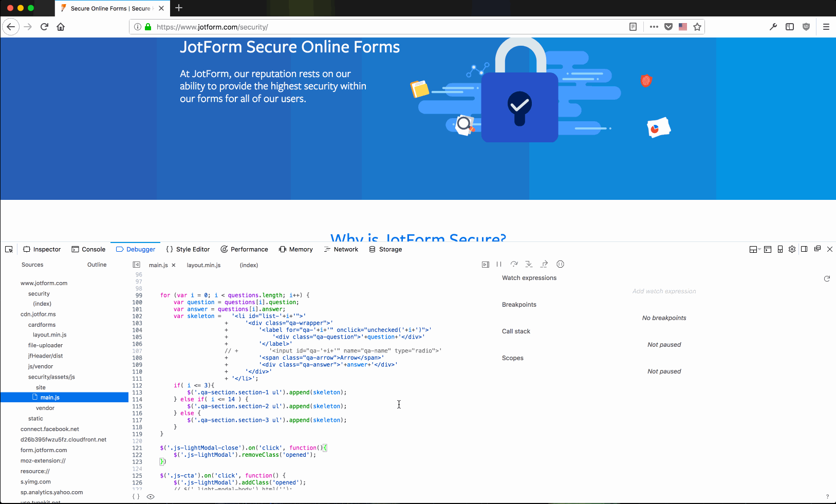This screenshot has height=504, width=836.
Task: Open the frame selector dropdown in DevTools
Action: pyautogui.click(x=755, y=249)
